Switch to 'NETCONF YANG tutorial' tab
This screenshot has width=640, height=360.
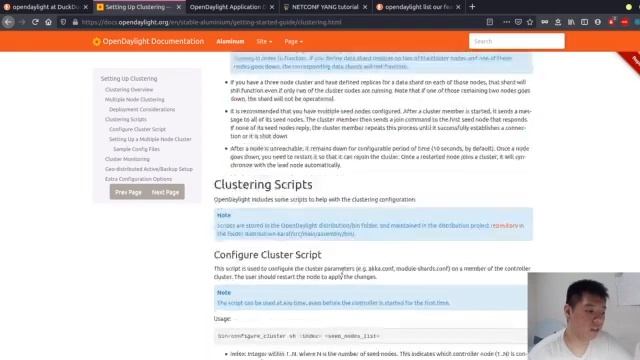[325, 7]
